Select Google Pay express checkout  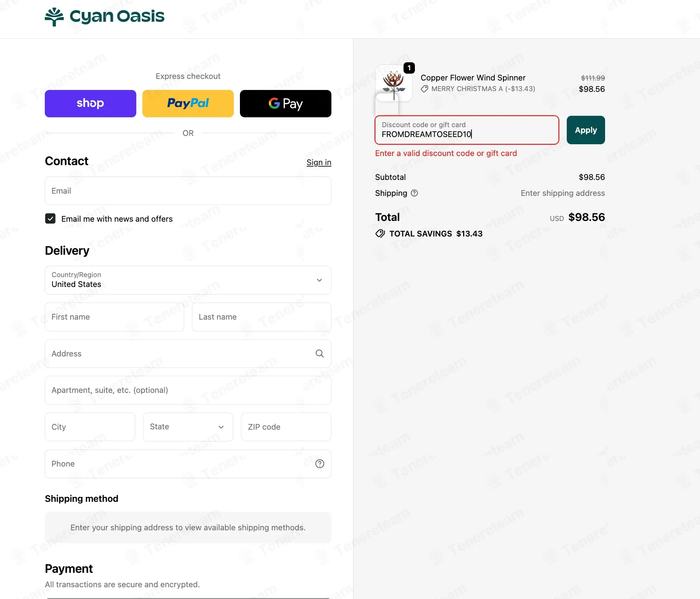(285, 104)
